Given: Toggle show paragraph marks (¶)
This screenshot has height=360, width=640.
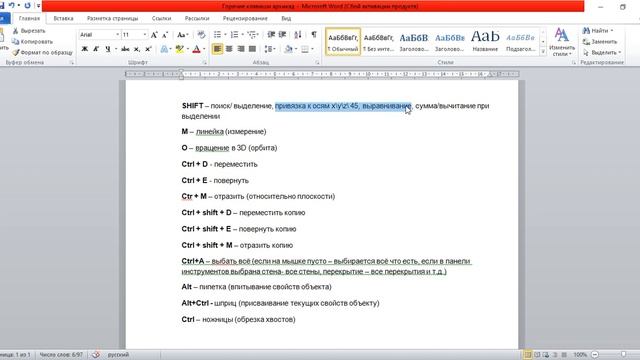Looking at the screenshot, I should [x=314, y=35].
